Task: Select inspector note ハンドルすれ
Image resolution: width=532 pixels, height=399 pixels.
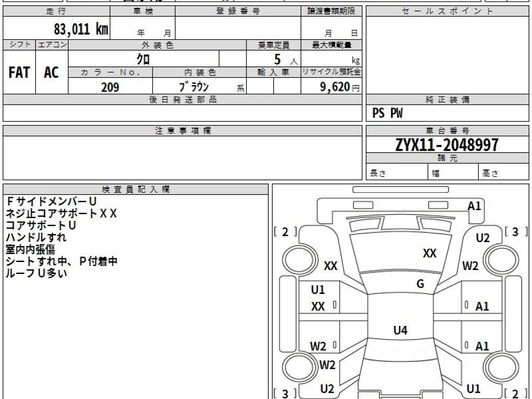Action: click(36, 237)
